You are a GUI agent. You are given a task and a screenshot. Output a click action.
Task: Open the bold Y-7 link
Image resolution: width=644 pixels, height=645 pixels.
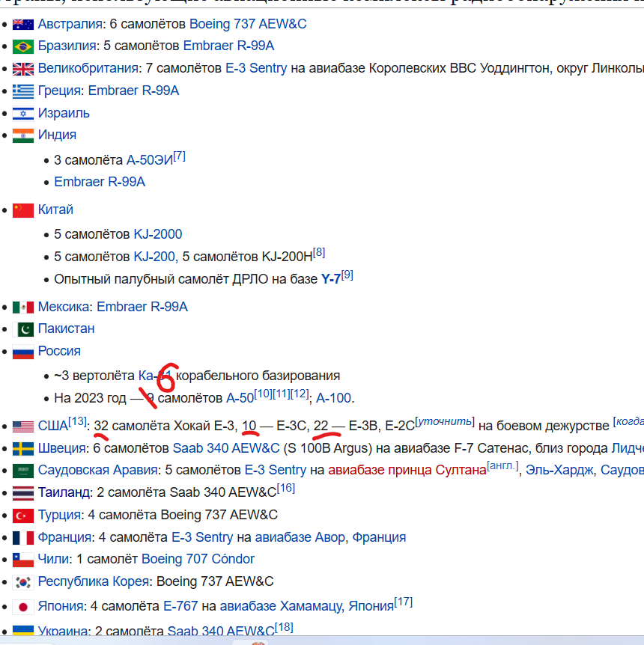point(331,279)
